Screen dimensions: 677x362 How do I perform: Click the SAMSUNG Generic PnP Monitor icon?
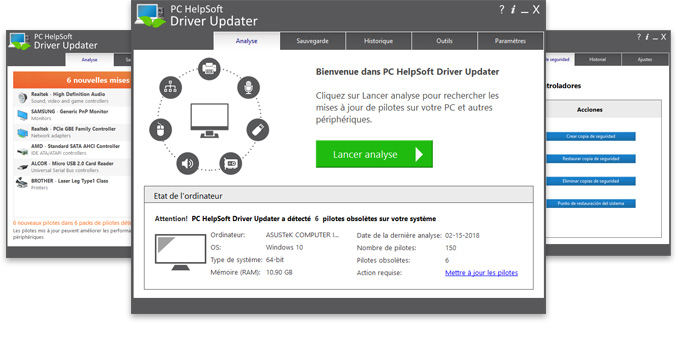point(22,115)
